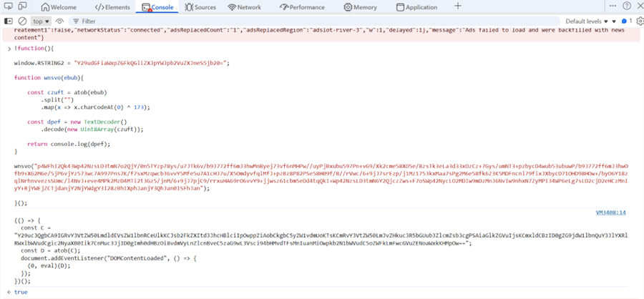Click the (0, eval)(D); line
Screen dimensions: 644x299
pyautogui.click(x=49, y=265)
